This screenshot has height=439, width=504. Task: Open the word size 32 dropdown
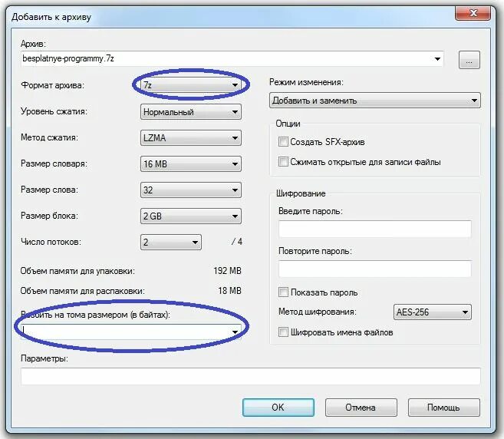pyautogui.click(x=191, y=190)
